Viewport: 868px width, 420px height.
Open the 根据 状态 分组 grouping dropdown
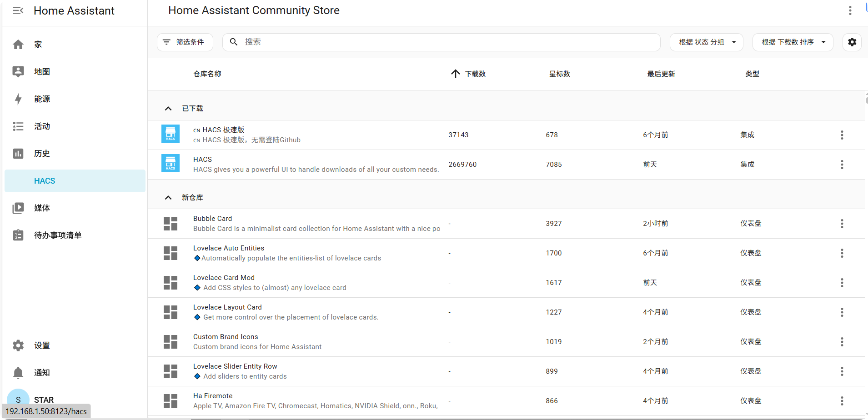click(706, 42)
